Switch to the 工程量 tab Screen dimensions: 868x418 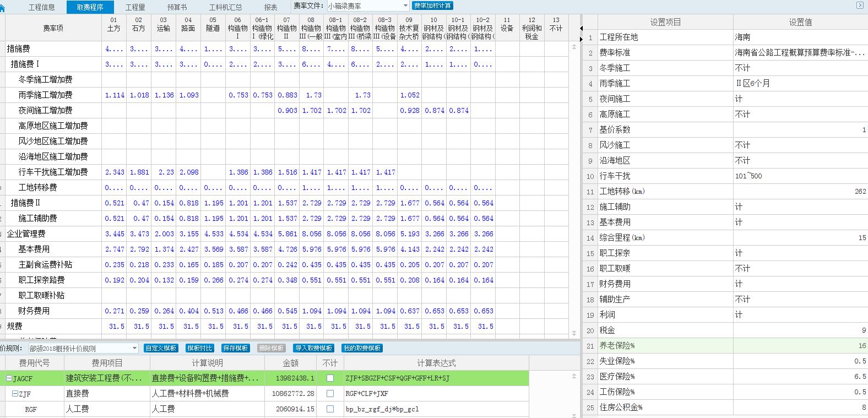point(135,7)
